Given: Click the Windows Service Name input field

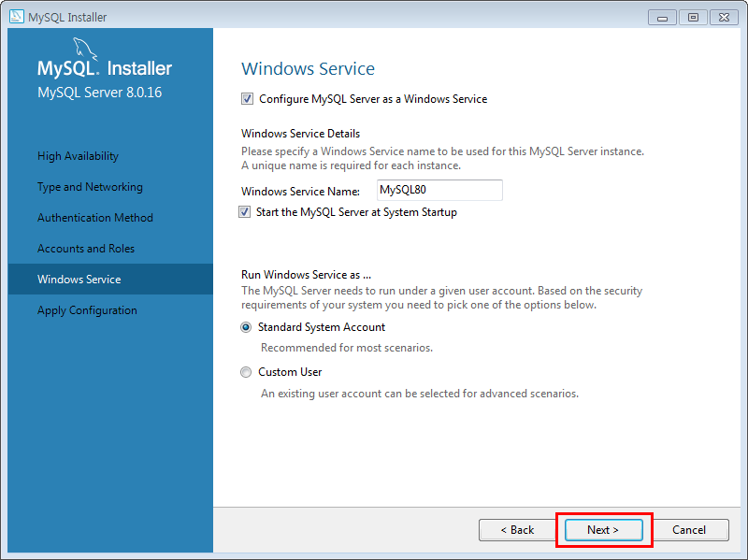Looking at the screenshot, I should coord(439,190).
